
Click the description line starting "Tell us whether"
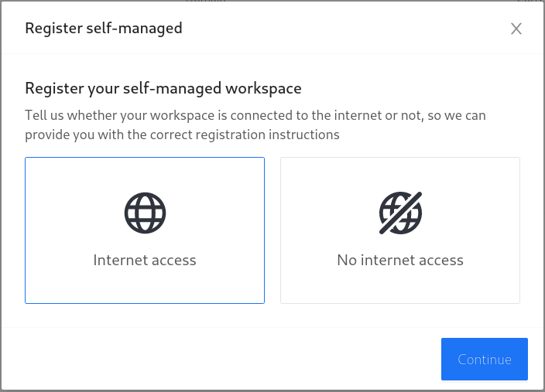point(255,115)
